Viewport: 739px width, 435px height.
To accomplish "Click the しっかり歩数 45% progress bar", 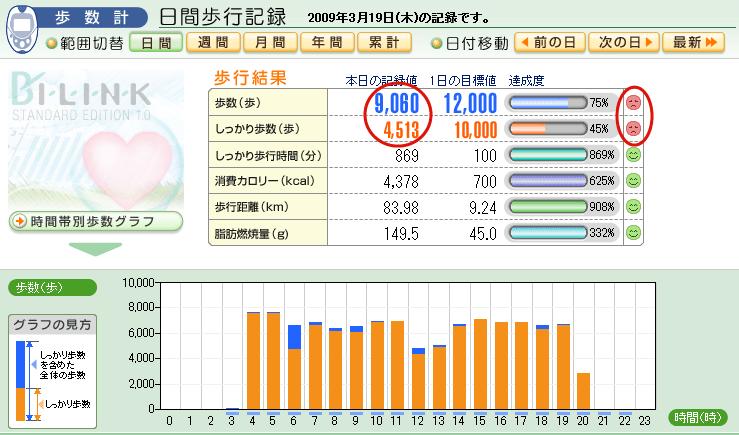I will (x=549, y=128).
